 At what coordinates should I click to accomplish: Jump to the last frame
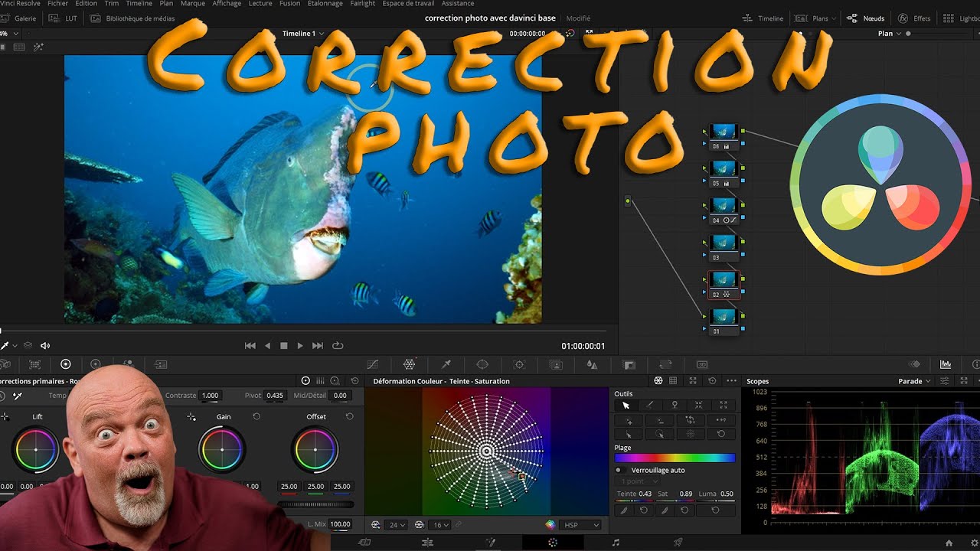pyautogui.click(x=318, y=346)
